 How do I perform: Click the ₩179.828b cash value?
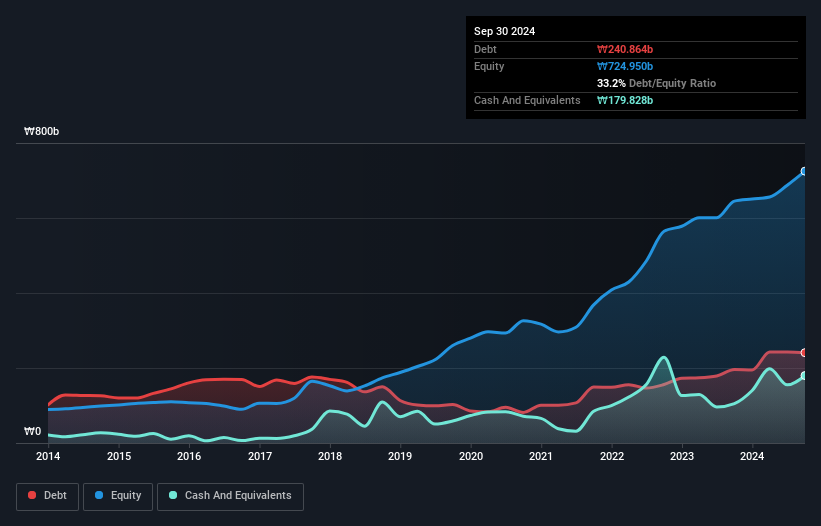tap(625, 100)
